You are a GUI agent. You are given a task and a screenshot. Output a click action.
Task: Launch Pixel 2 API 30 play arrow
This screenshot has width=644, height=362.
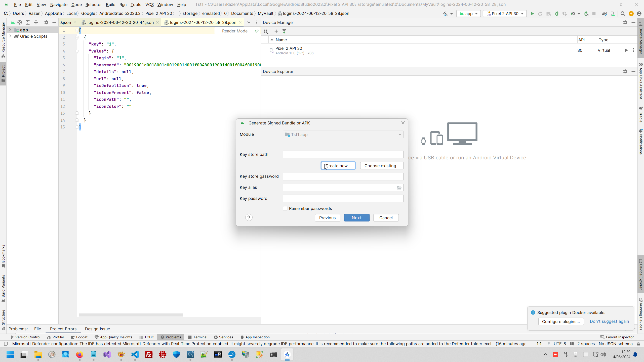(626, 50)
